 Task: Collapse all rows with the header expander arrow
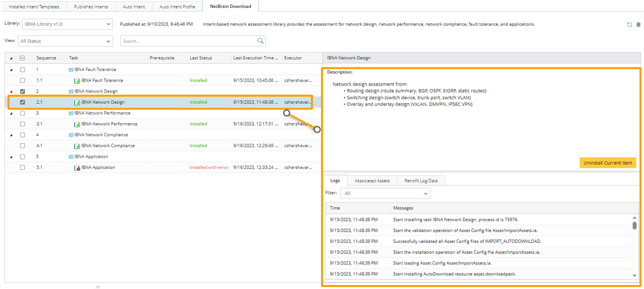[x=12, y=58]
